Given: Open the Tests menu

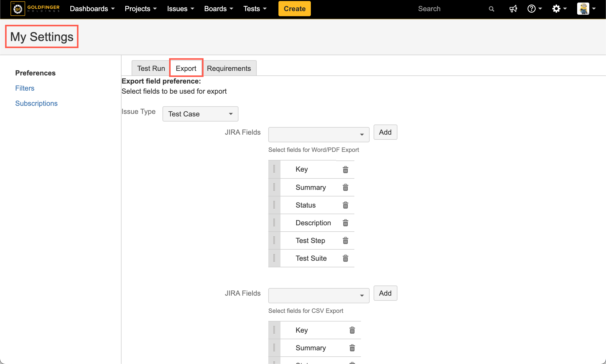Looking at the screenshot, I should click(255, 9).
